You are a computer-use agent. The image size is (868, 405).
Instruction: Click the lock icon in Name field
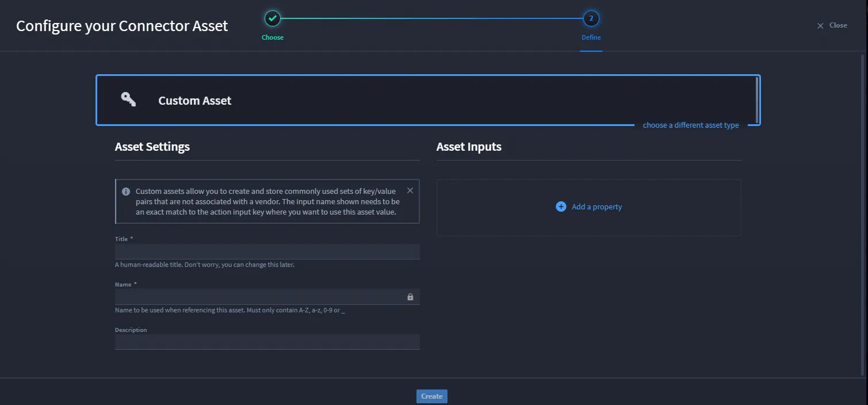point(410,297)
